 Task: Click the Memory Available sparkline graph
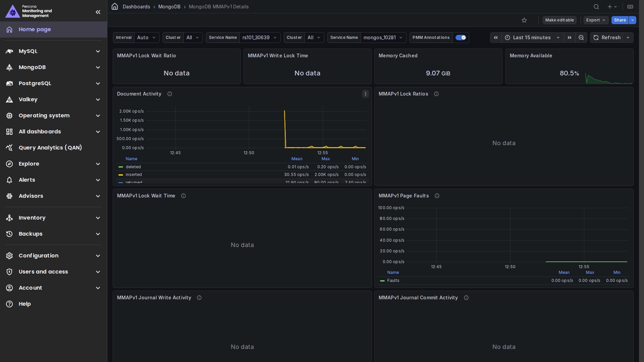pyautogui.click(x=609, y=78)
